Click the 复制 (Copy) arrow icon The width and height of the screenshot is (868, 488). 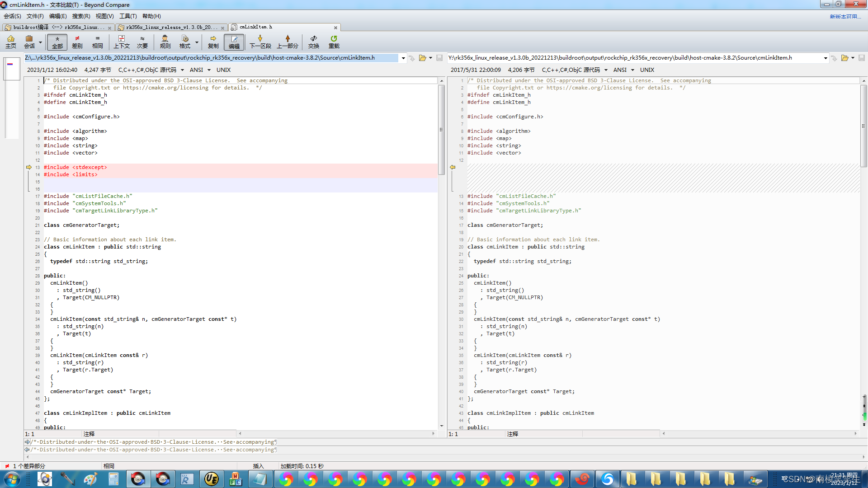[x=213, y=42]
